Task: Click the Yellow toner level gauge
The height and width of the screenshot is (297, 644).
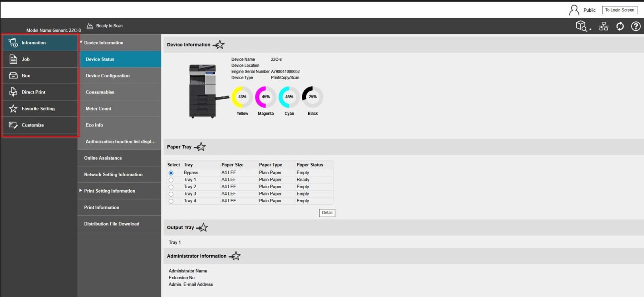Action: (242, 97)
